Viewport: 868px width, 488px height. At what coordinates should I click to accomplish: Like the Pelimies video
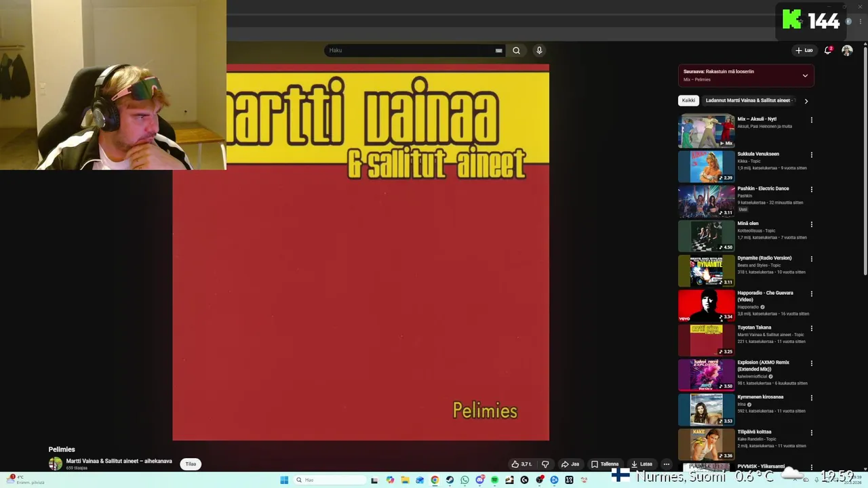click(x=522, y=464)
